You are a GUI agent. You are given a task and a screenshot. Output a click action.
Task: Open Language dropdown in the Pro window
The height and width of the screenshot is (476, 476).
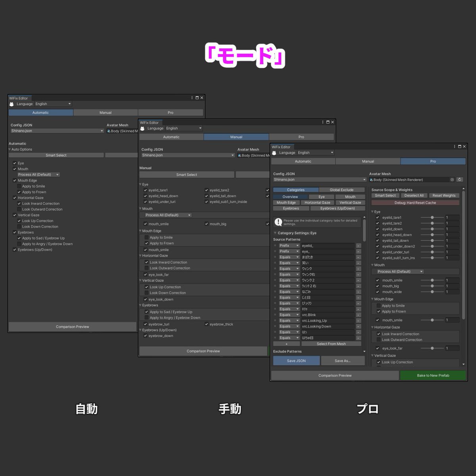[316, 153]
